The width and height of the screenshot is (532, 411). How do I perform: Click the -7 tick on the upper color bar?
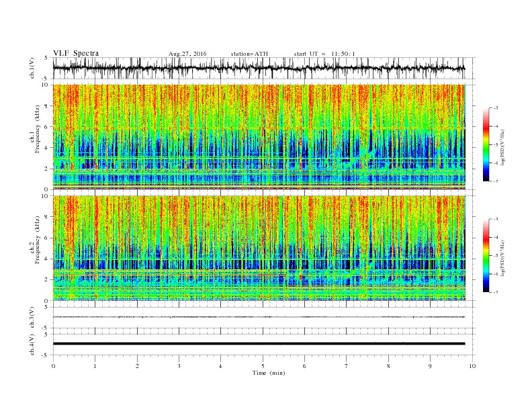(x=496, y=181)
